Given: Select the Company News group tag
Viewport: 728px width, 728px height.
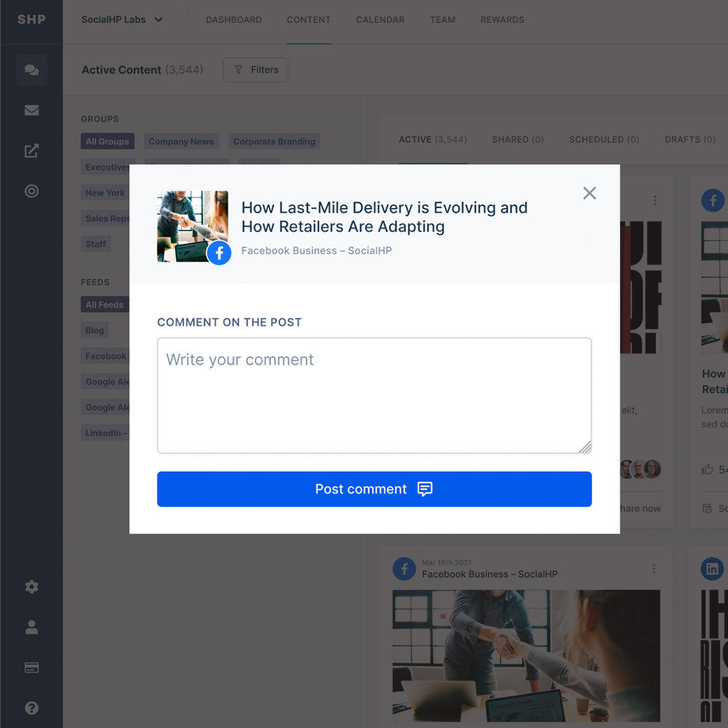Looking at the screenshot, I should (x=181, y=142).
